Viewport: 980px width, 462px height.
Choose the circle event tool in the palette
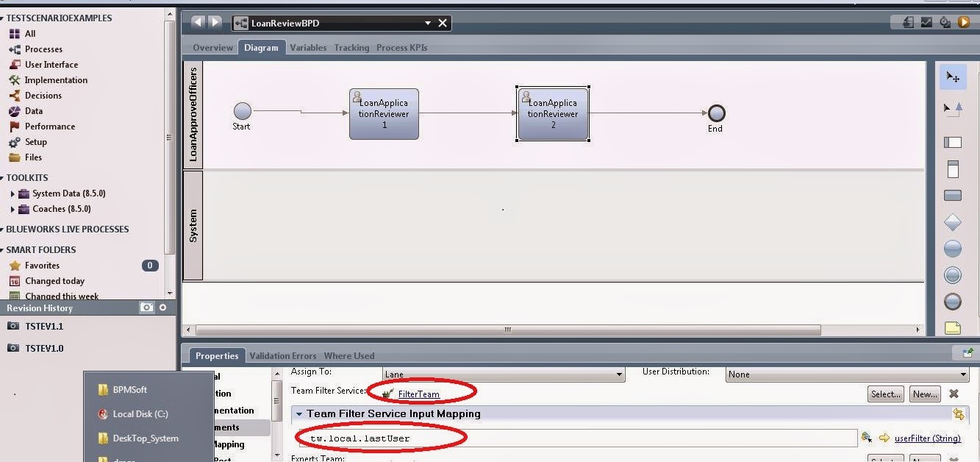(x=952, y=249)
